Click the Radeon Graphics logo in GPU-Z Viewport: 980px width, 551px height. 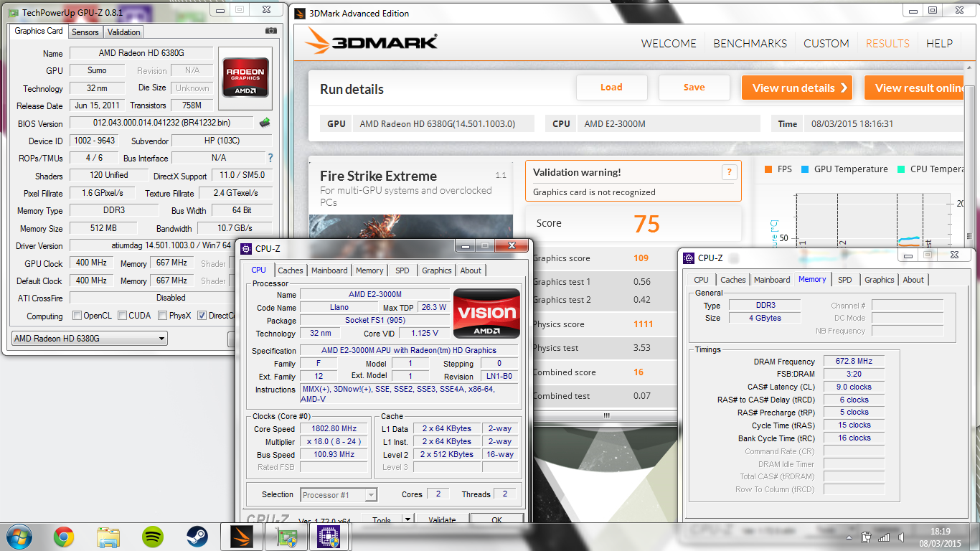click(x=246, y=77)
